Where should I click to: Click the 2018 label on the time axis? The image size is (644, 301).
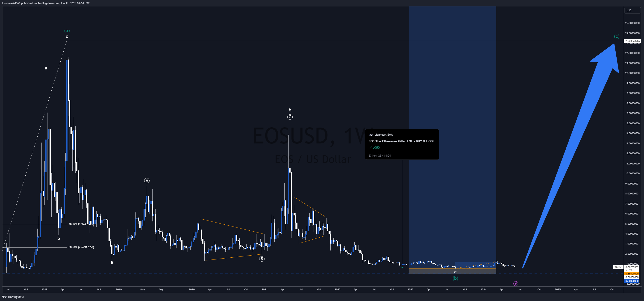44,289
